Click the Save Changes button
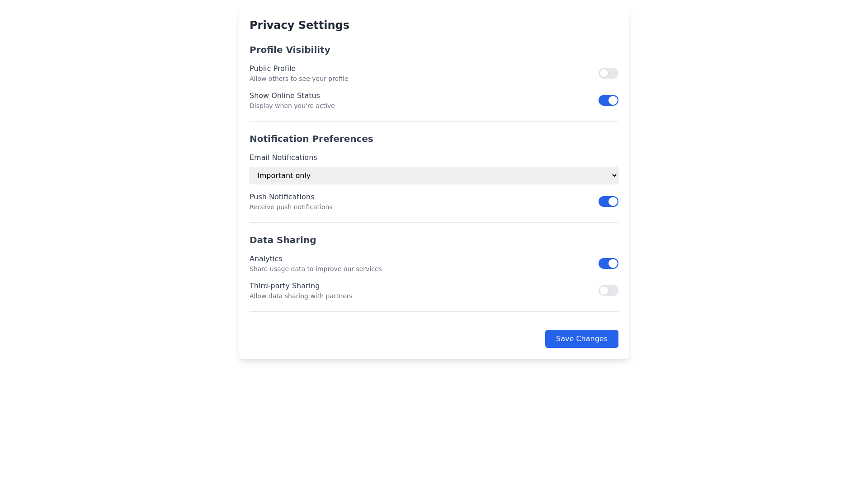 pyautogui.click(x=581, y=338)
